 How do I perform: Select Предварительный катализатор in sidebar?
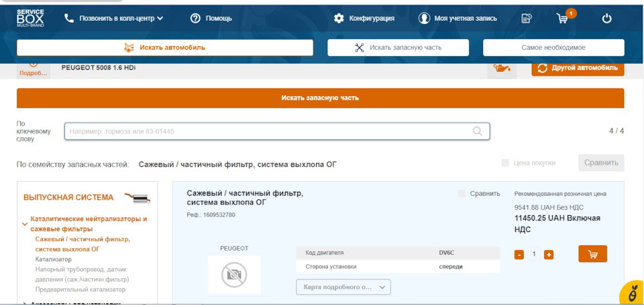80,290
